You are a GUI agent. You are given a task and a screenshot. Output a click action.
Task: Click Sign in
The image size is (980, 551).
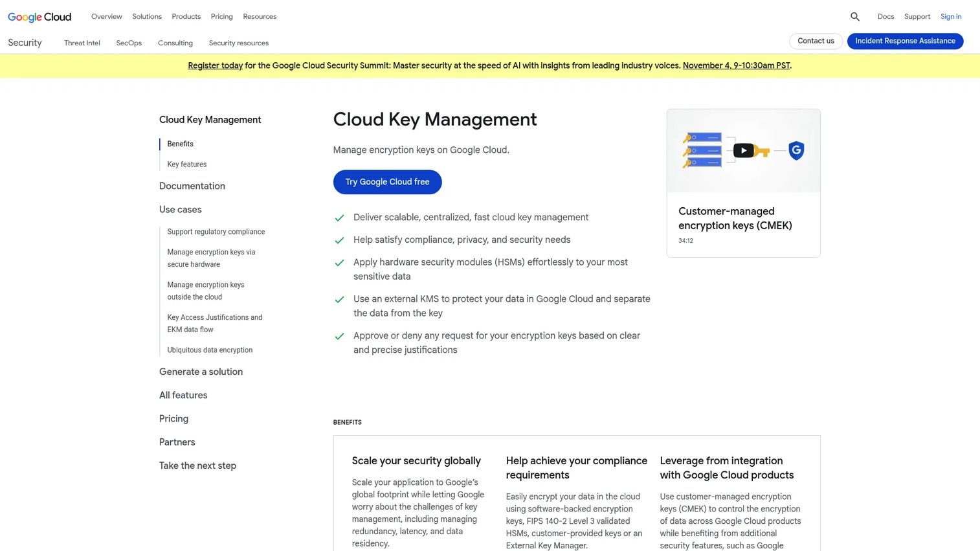pos(951,17)
